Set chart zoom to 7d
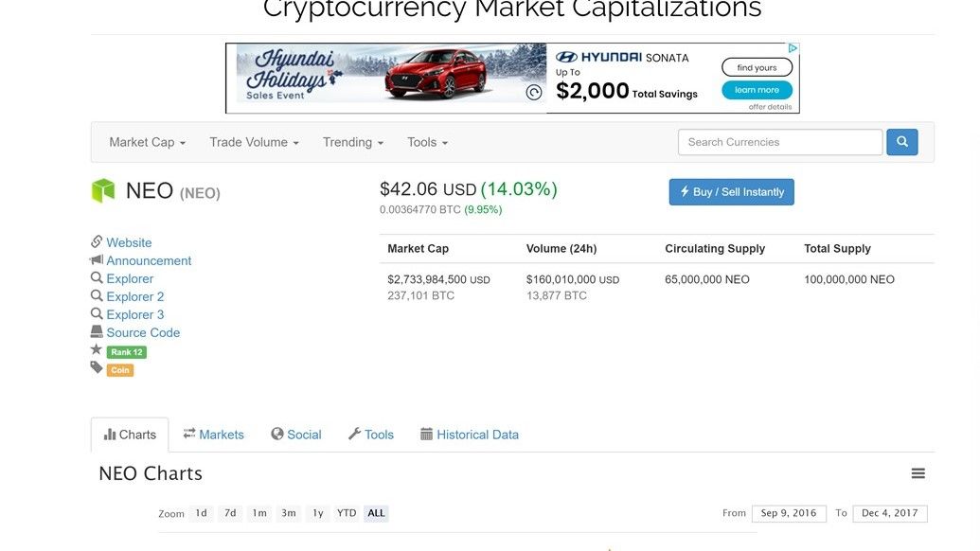 click(230, 513)
